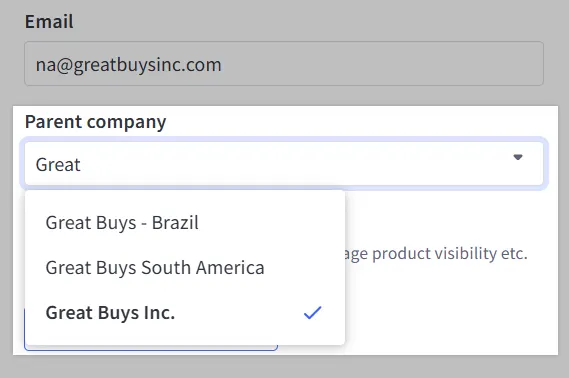Click the blue-outlined field below the dropdown list
569x378 pixels.
151,348
